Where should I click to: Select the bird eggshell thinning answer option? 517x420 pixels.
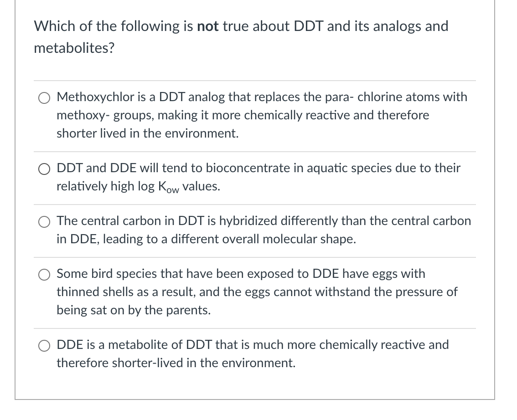click(44, 274)
